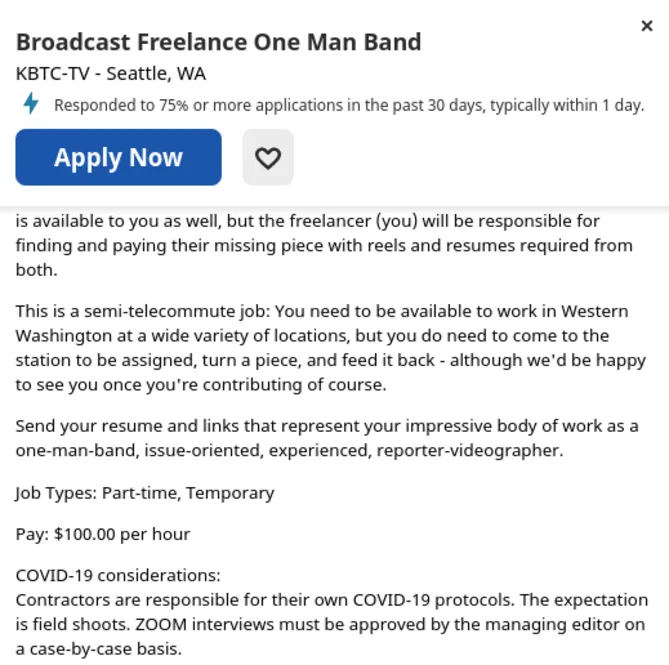This screenshot has height=665, width=669.
Task: Save job with the heart icon
Action: 268,157
